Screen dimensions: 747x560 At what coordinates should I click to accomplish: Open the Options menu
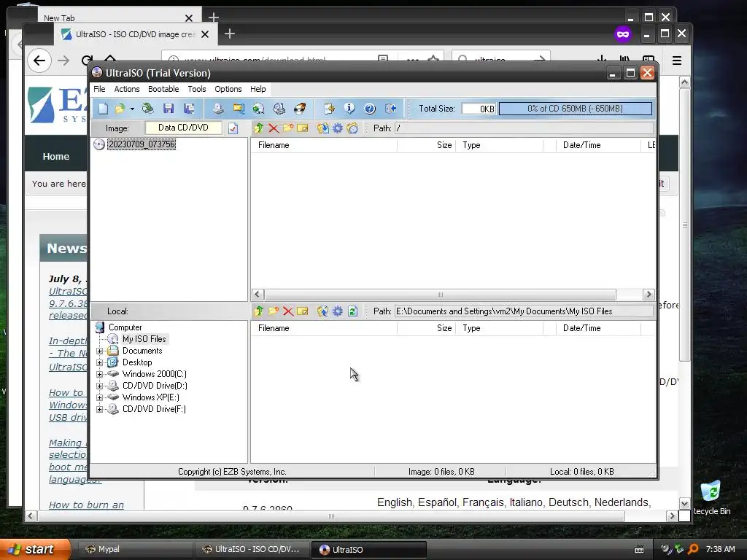228,89
